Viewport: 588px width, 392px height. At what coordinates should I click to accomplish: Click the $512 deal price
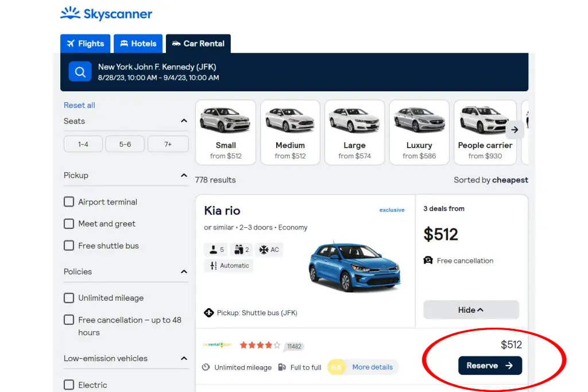click(x=511, y=345)
